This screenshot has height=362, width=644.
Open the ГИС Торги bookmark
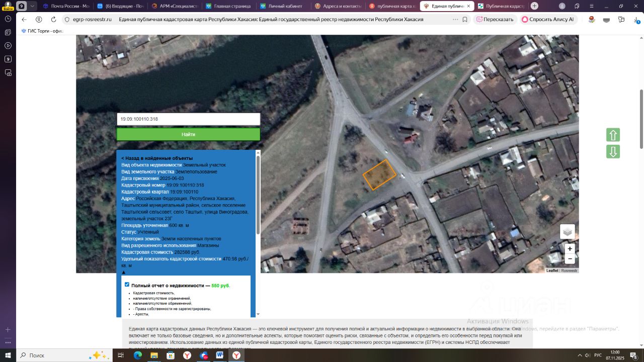42,31
